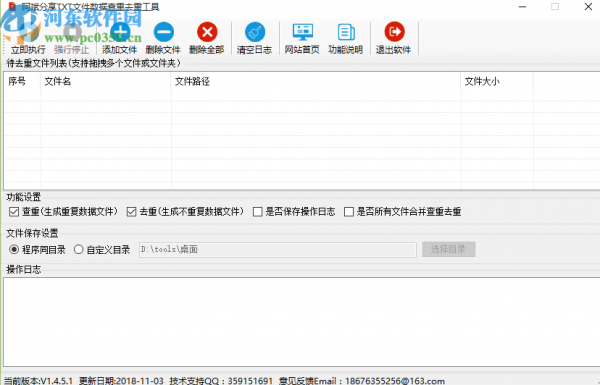Minimize the window
The height and width of the screenshot is (385, 600).
522,7
